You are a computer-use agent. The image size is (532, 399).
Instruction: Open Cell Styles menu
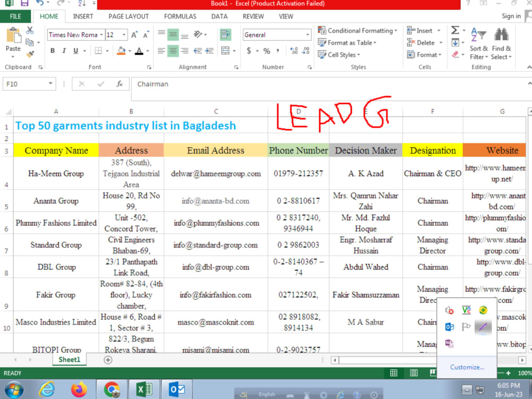click(x=339, y=55)
